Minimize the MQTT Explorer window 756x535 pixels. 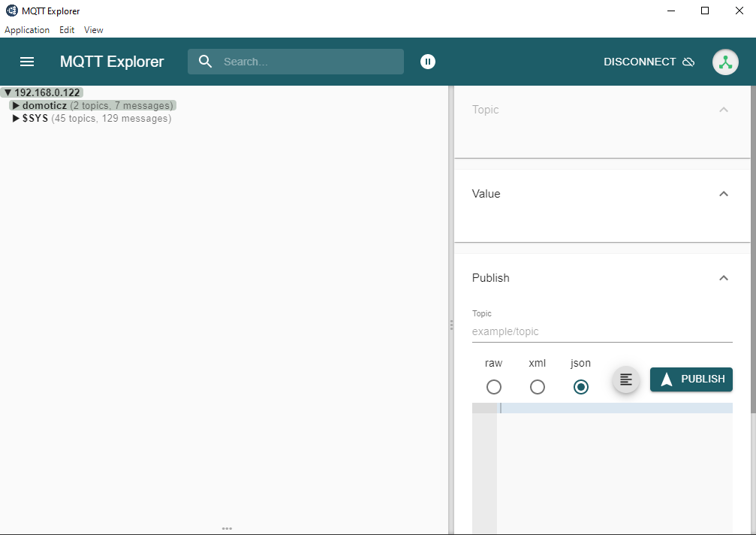[x=671, y=11]
